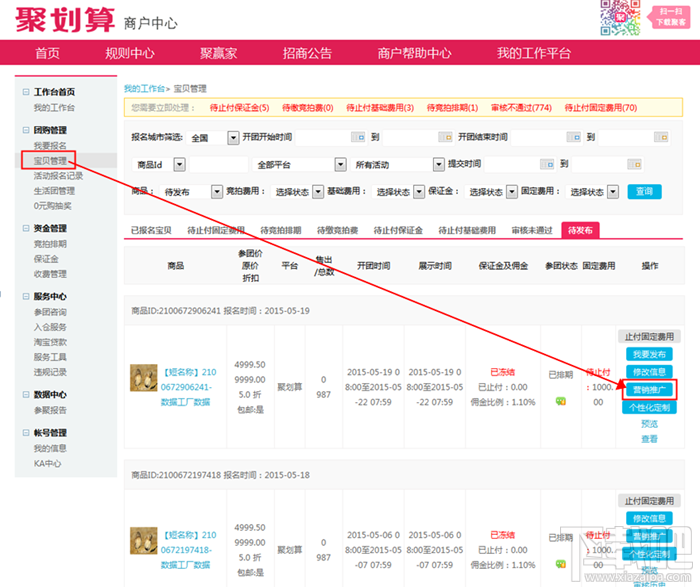Open calendar for 开团开始时间 start date
This screenshot has width=700, height=587.
358,137
